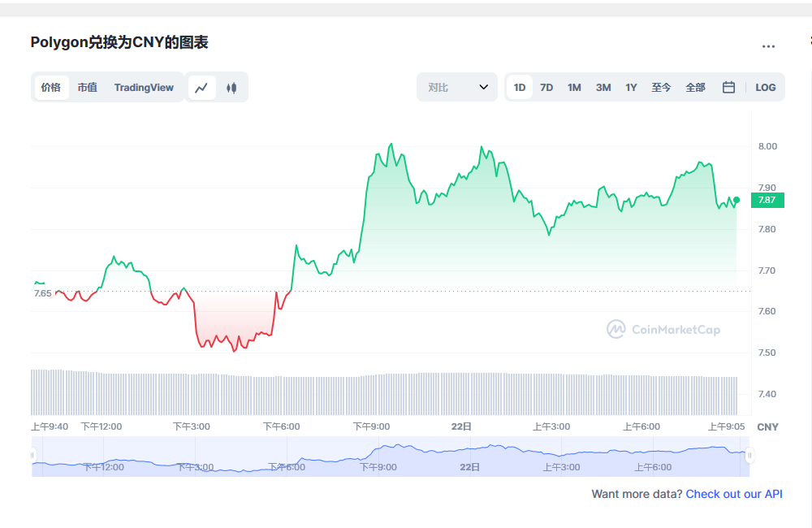Toggle LOG scale on the chart
This screenshot has height=528, width=812.
pyautogui.click(x=765, y=87)
